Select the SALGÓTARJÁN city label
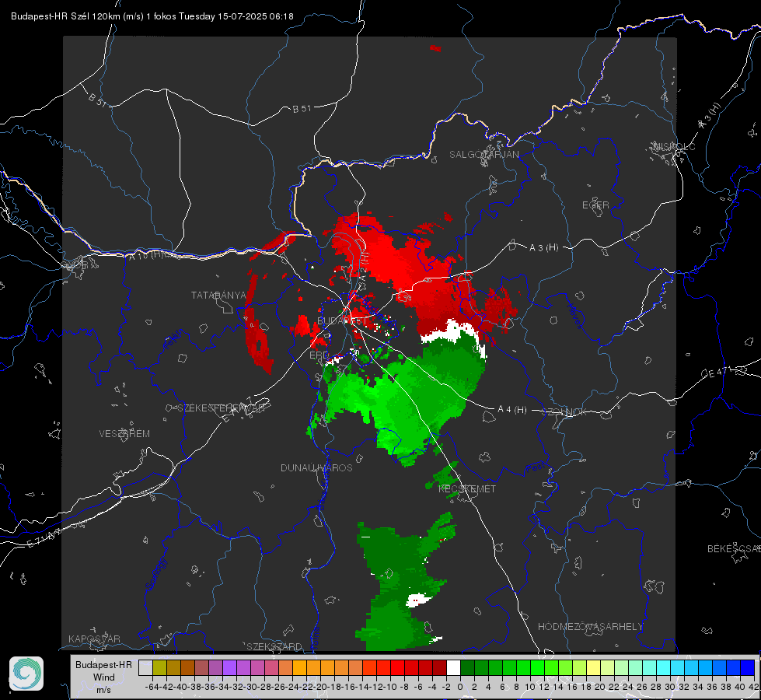The image size is (761, 700). (483, 155)
